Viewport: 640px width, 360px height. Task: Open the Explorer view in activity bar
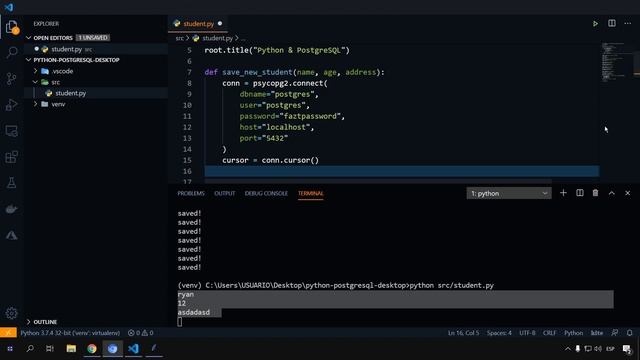[x=11, y=27]
